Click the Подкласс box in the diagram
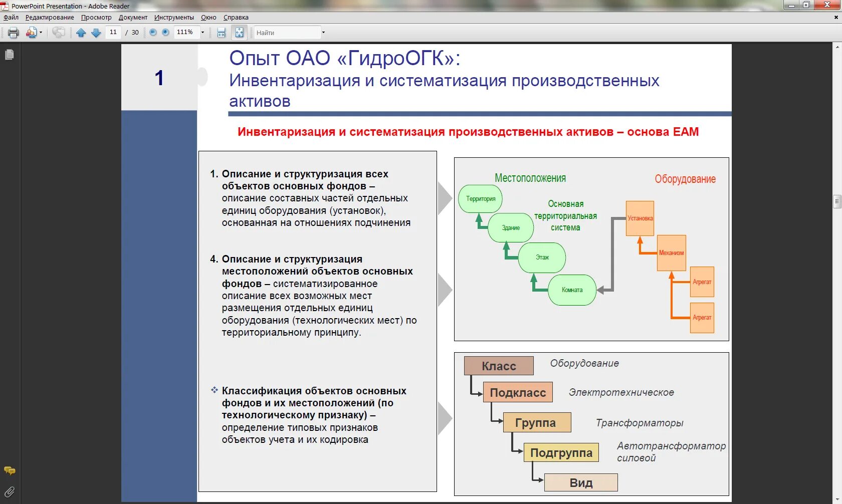The height and width of the screenshot is (504, 842). (x=518, y=392)
